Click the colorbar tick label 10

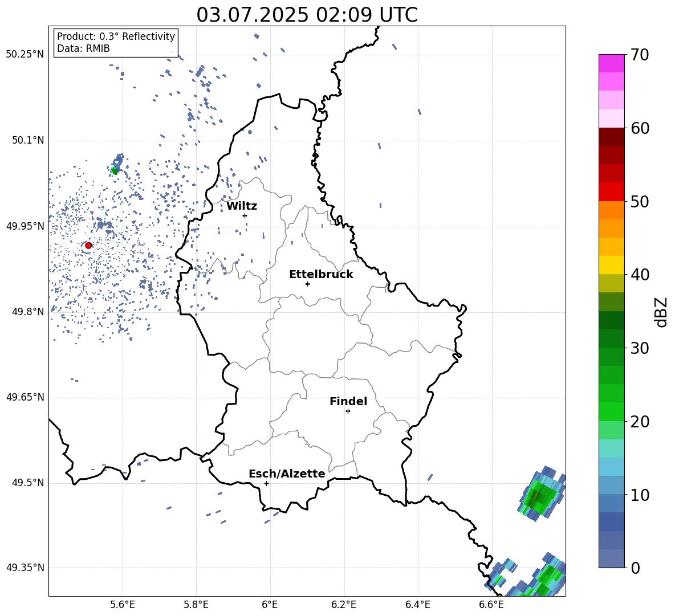click(x=640, y=495)
